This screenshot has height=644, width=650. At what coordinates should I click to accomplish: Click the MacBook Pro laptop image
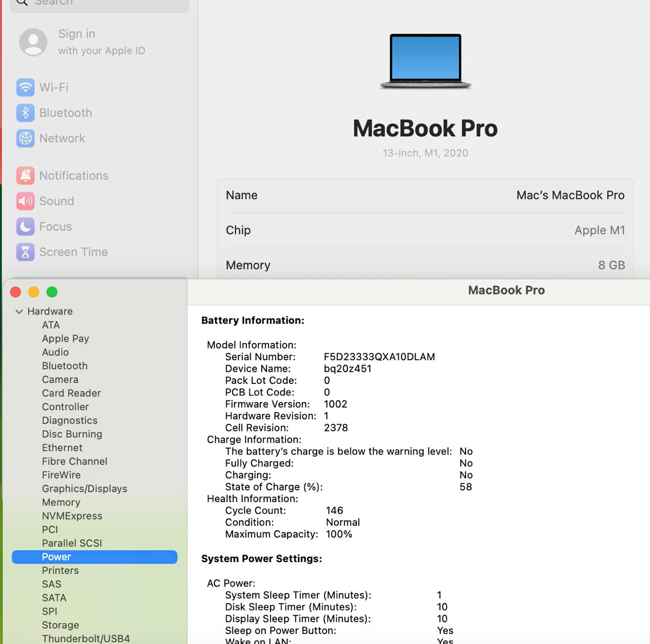[x=426, y=61]
